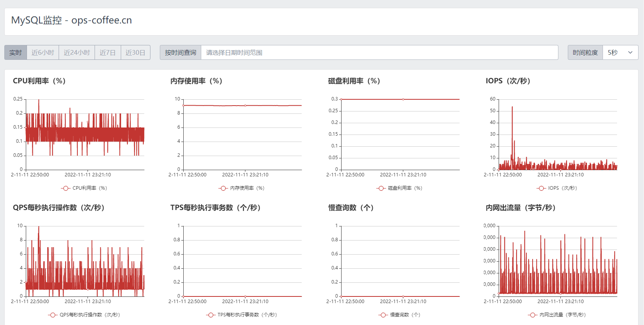Click the tall spike in IOPS chart
Image resolution: width=644 pixels, height=325 pixels.
click(x=512, y=107)
